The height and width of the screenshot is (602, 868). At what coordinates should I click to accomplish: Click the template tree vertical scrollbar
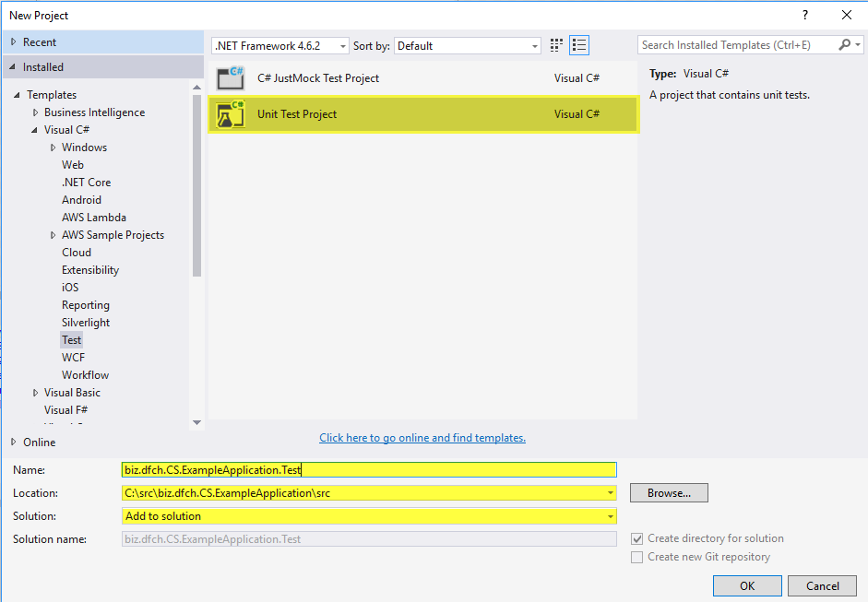[196, 184]
